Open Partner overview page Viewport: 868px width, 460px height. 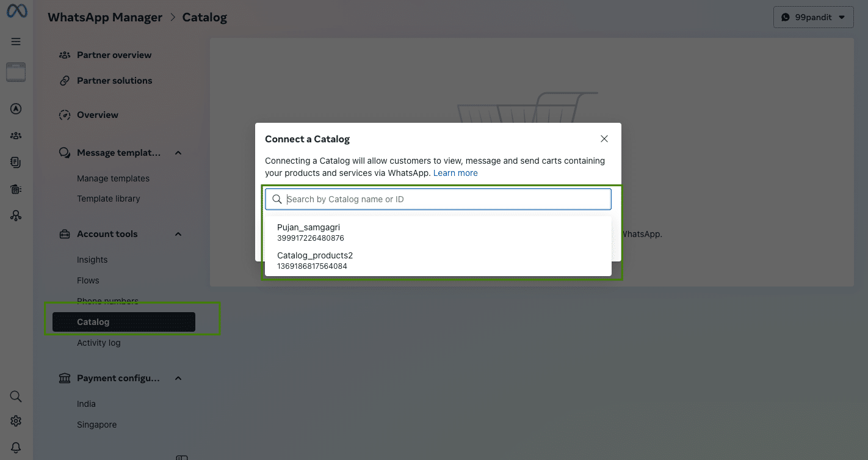(x=114, y=55)
